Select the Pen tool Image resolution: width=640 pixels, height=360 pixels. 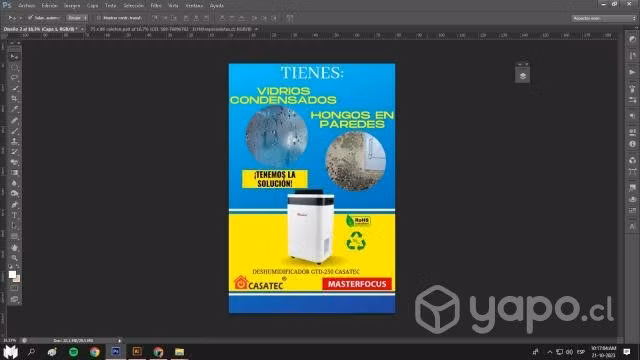(14, 204)
